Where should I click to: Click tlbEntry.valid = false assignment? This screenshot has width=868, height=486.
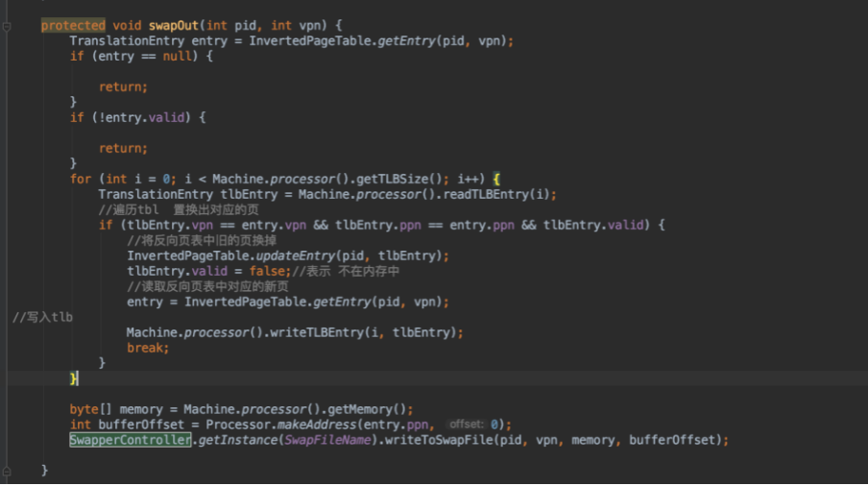click(208, 271)
